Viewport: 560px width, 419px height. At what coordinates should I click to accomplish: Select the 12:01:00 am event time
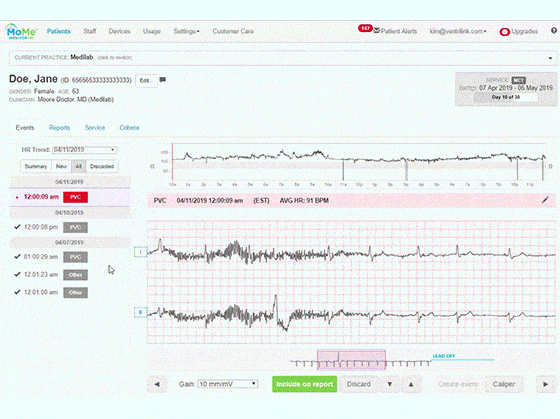tap(41, 293)
